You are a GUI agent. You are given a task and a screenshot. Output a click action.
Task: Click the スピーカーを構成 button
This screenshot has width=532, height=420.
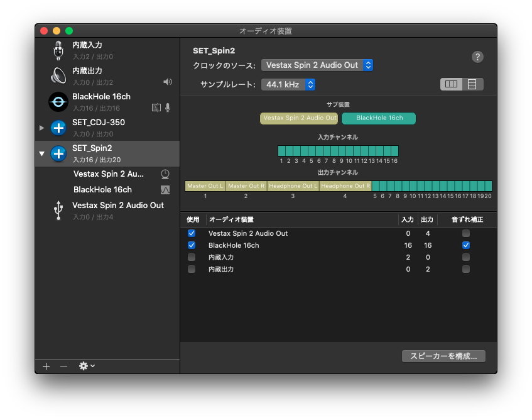point(443,356)
